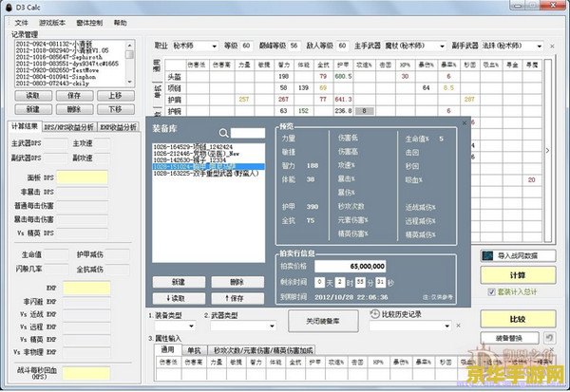Screen dimensions: 570x392
Task: Click the record list scrollbar down arrow
Action: [x=130, y=83]
